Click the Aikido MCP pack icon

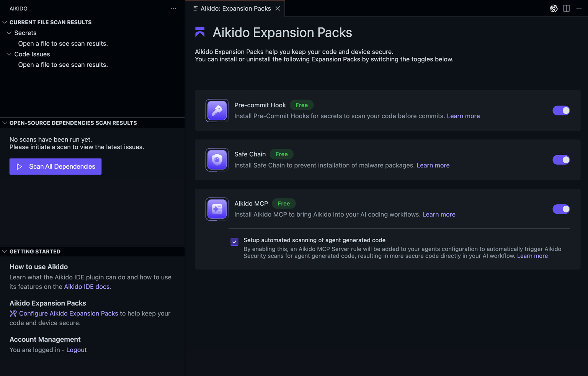pos(217,209)
